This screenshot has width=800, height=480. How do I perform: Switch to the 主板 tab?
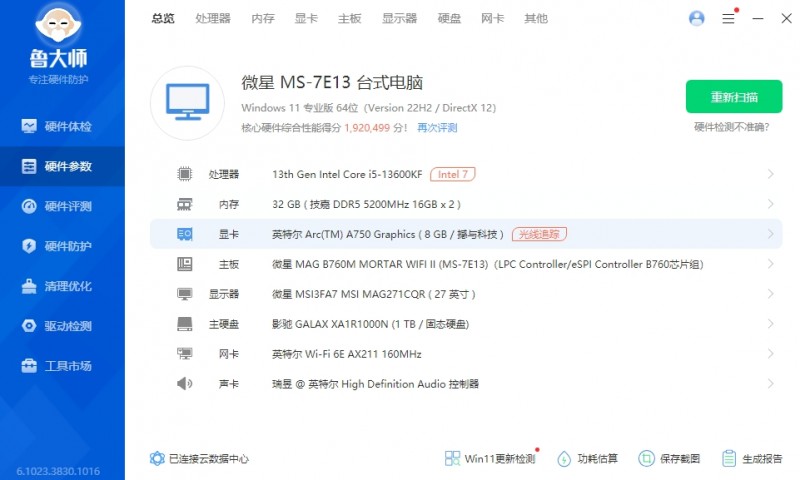pyautogui.click(x=349, y=19)
